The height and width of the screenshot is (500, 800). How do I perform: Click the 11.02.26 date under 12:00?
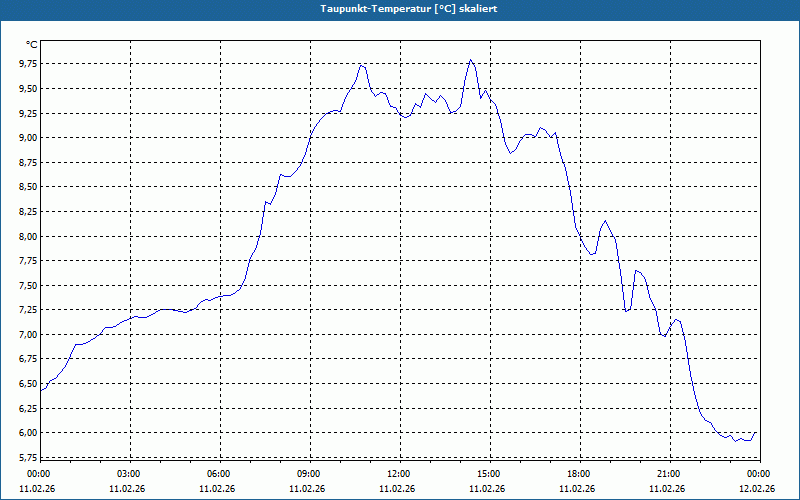click(397, 488)
